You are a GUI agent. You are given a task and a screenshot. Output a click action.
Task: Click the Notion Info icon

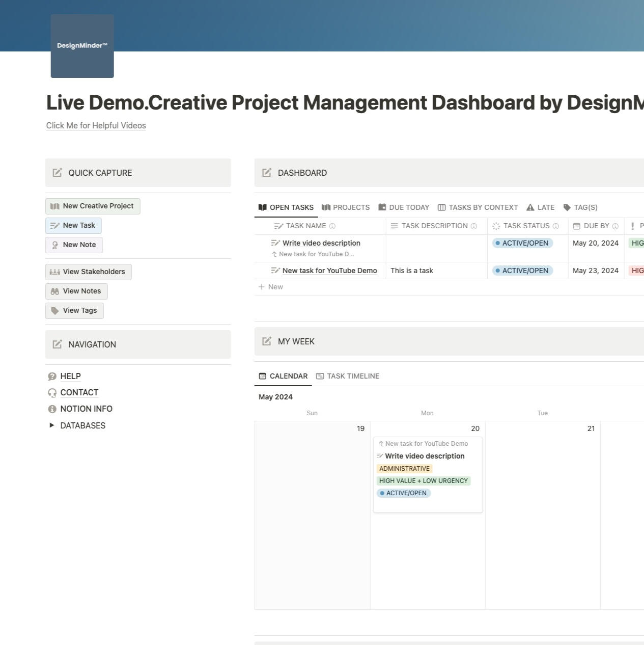tap(52, 409)
